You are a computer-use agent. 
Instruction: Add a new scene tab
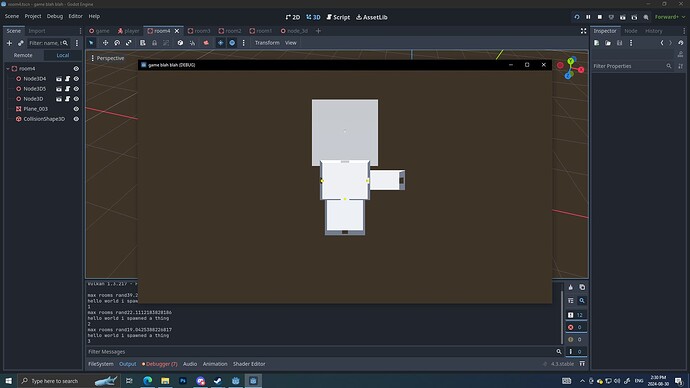pos(318,31)
